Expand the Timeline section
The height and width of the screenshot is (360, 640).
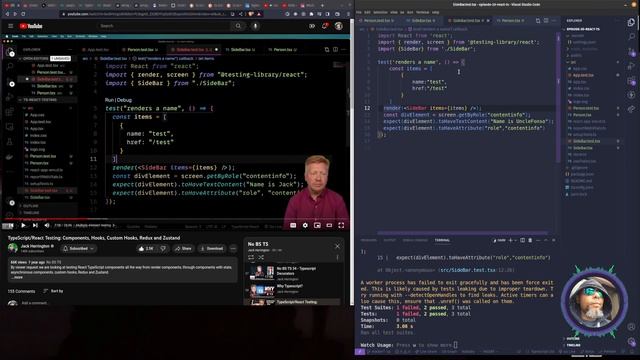pos(573,345)
